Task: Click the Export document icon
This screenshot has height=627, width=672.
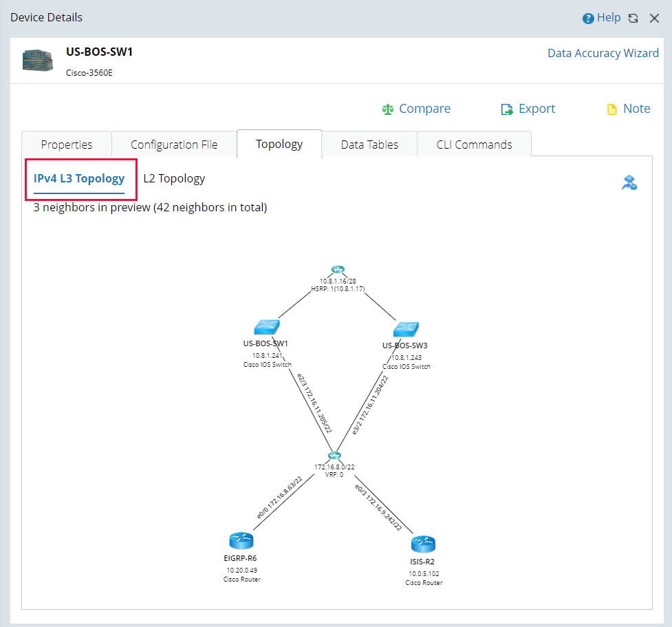Action: pyautogui.click(x=506, y=109)
